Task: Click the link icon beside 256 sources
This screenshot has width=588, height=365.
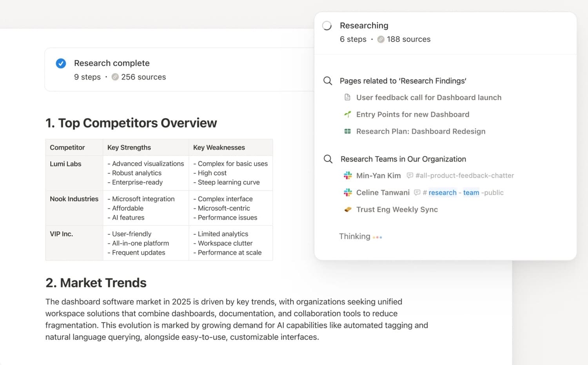Action: click(x=115, y=77)
